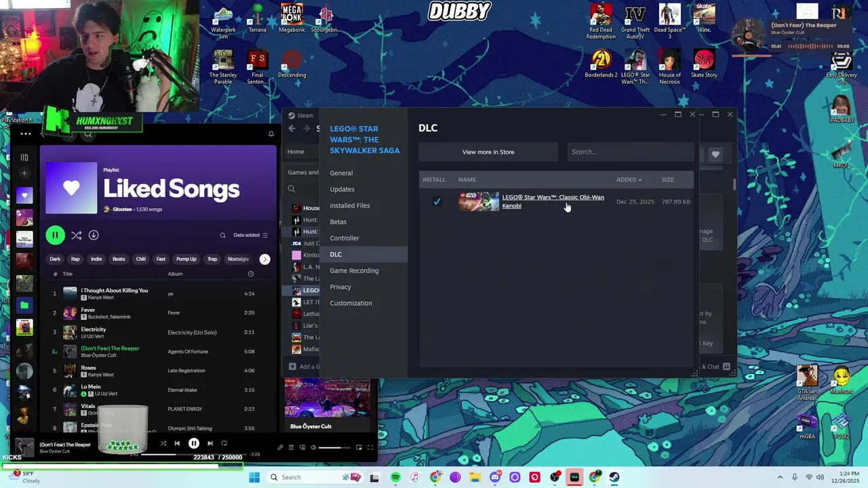Screen dimensions: 868x488
Task: Click the View more in Store button
Action: (488, 152)
